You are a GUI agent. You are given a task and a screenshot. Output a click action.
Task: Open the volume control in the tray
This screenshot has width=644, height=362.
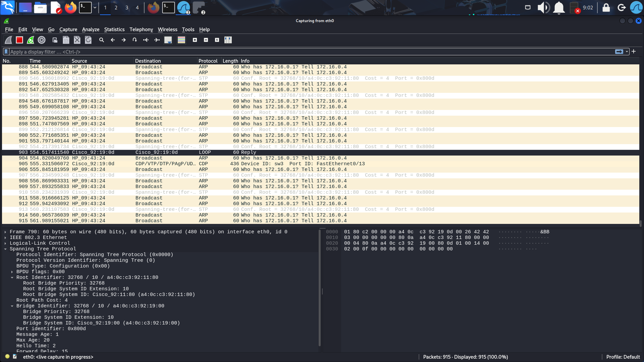coord(543,7)
